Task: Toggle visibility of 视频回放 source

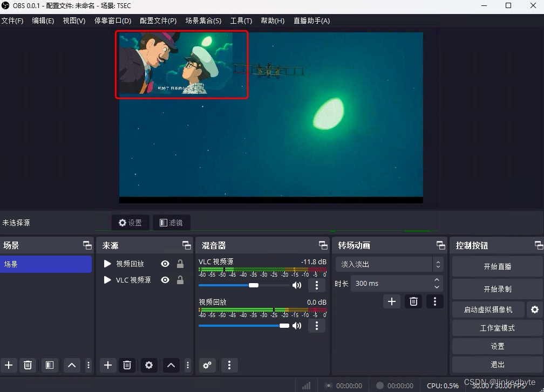Action: [x=165, y=264]
